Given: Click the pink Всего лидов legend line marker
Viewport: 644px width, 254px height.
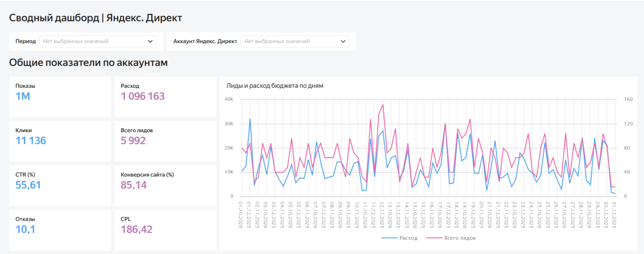Looking at the screenshot, I should [434, 238].
